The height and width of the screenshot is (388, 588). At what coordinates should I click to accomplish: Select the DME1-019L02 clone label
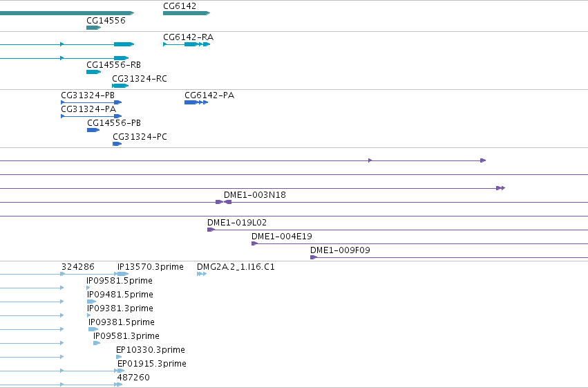point(237,223)
